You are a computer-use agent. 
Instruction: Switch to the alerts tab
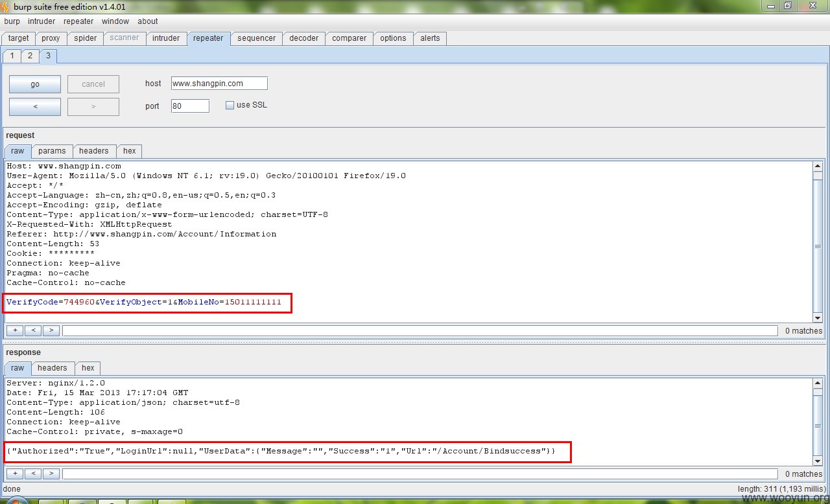430,38
